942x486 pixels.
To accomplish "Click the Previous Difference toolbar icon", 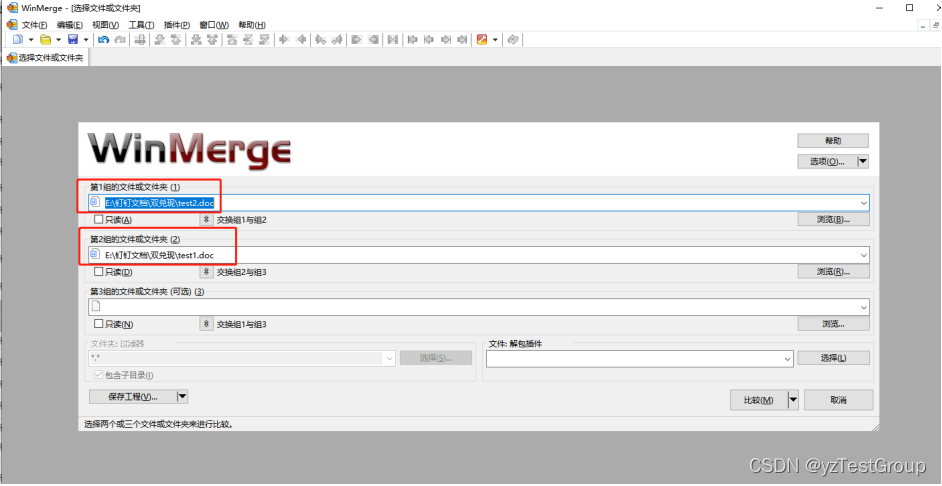I will pyautogui.click(x=176, y=40).
